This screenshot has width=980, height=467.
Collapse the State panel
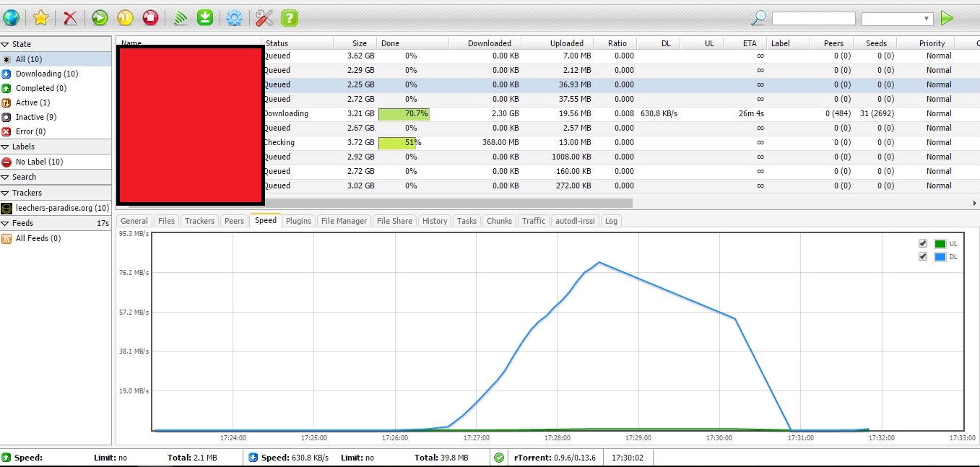56,44
